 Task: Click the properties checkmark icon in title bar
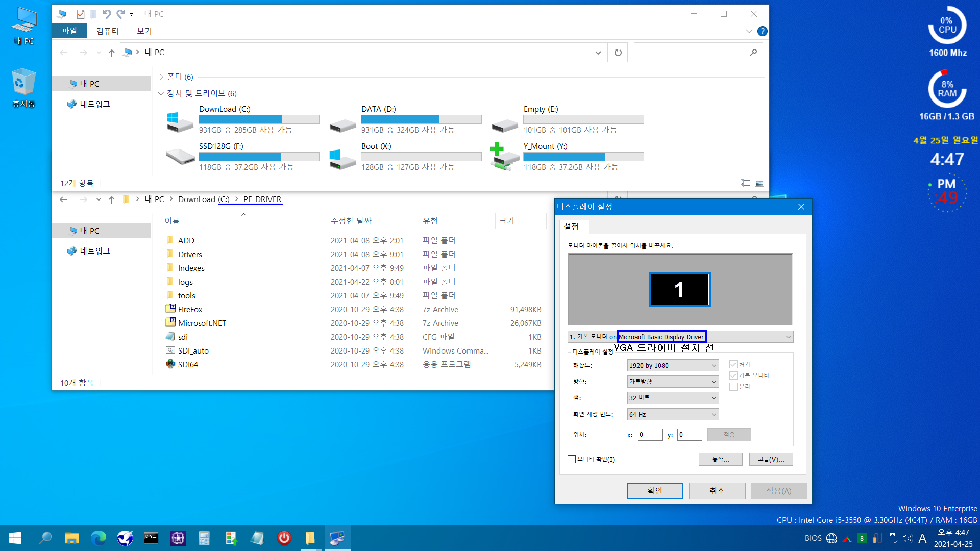pos(80,14)
